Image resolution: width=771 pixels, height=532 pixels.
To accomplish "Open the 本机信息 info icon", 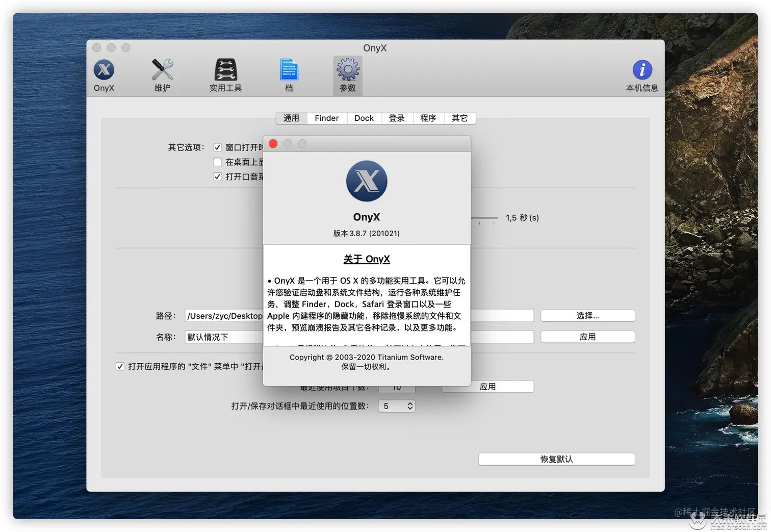I will [x=642, y=75].
